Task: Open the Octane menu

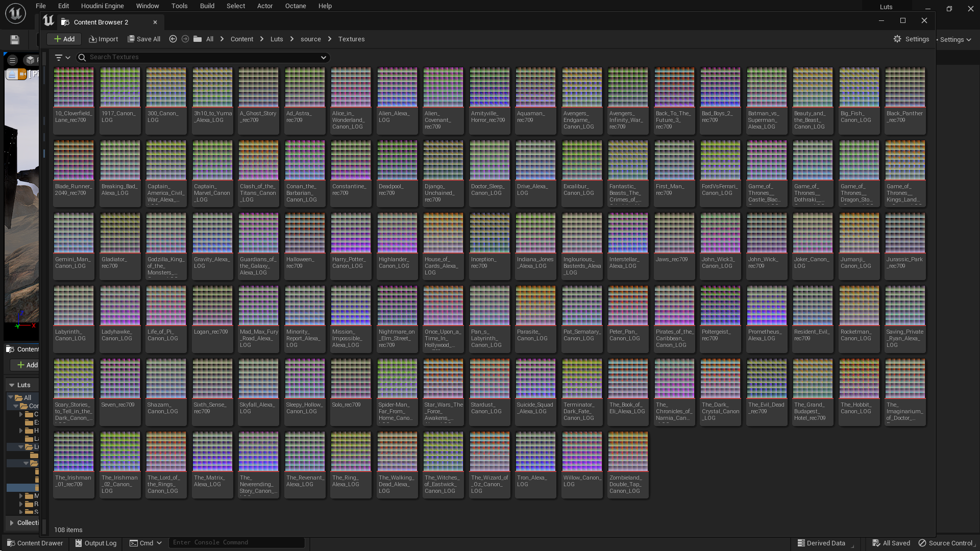Action: coord(296,6)
